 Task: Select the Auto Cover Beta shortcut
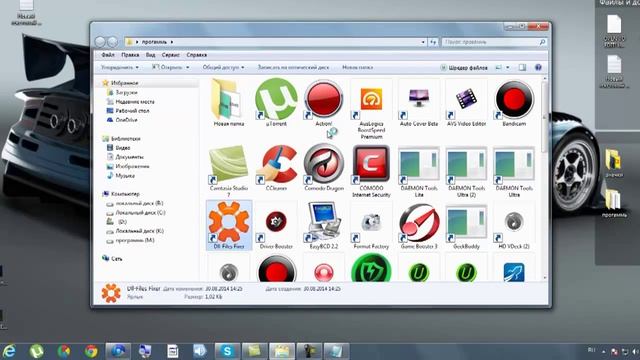coord(419,103)
